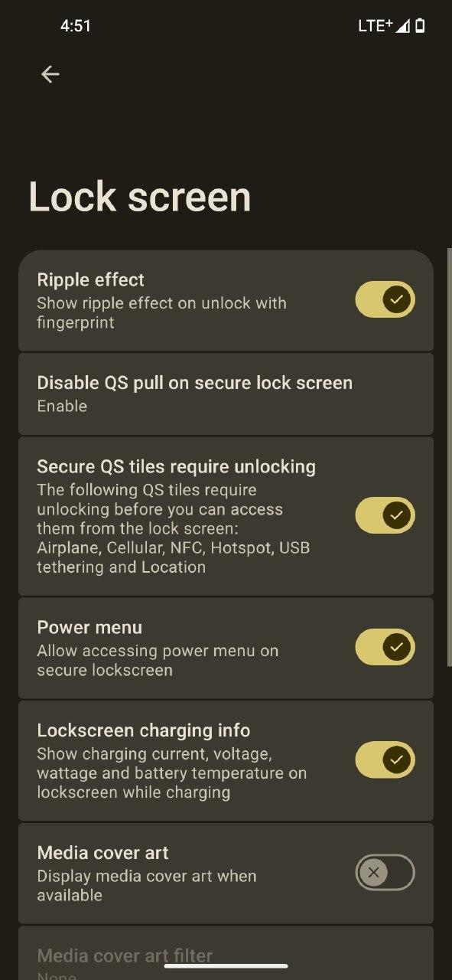
Task: Tap the Lockscreen charging info description text
Action: [x=172, y=773]
